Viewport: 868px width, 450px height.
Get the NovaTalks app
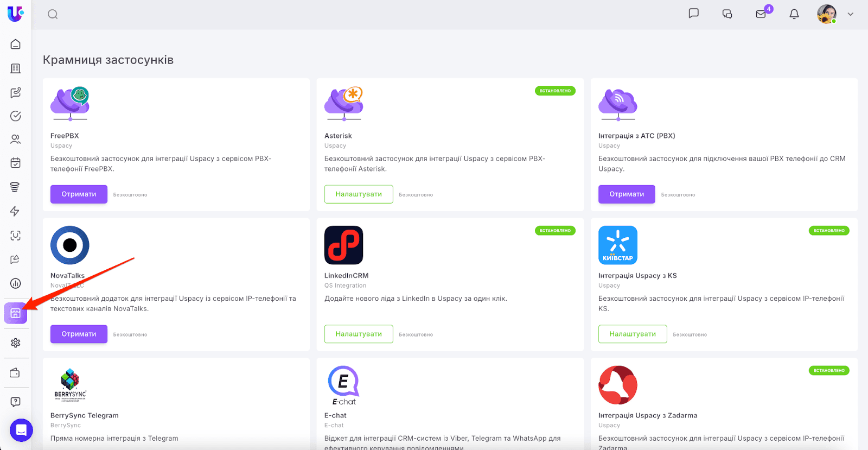[x=79, y=334]
